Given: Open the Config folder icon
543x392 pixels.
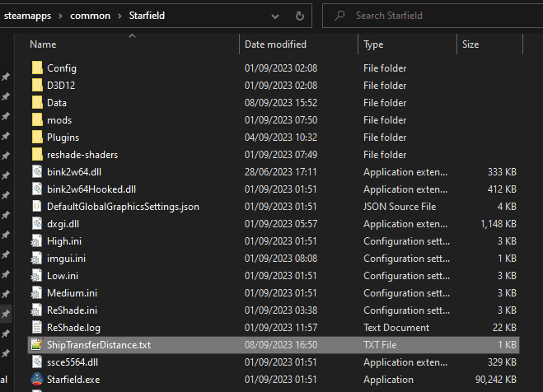Looking at the screenshot, I should [x=36, y=68].
